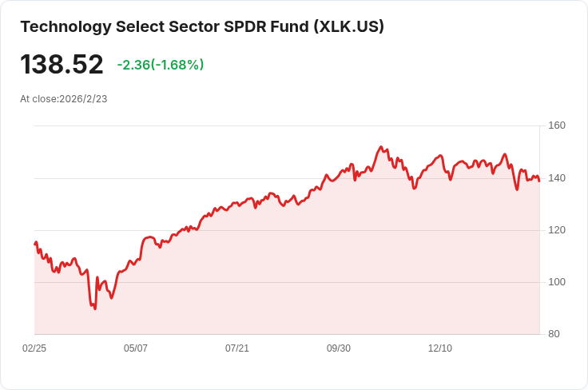Select the 138.52 price value
588x390 pixels.
coord(62,64)
